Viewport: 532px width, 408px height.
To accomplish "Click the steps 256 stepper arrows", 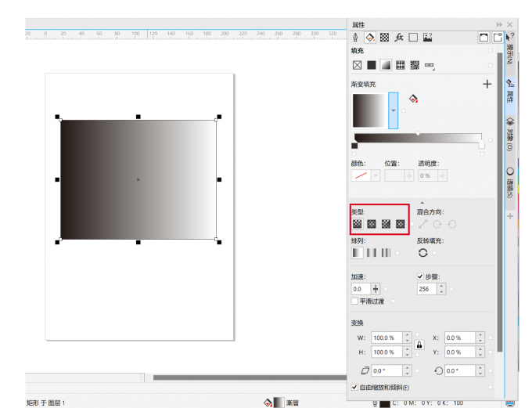I will (441, 289).
